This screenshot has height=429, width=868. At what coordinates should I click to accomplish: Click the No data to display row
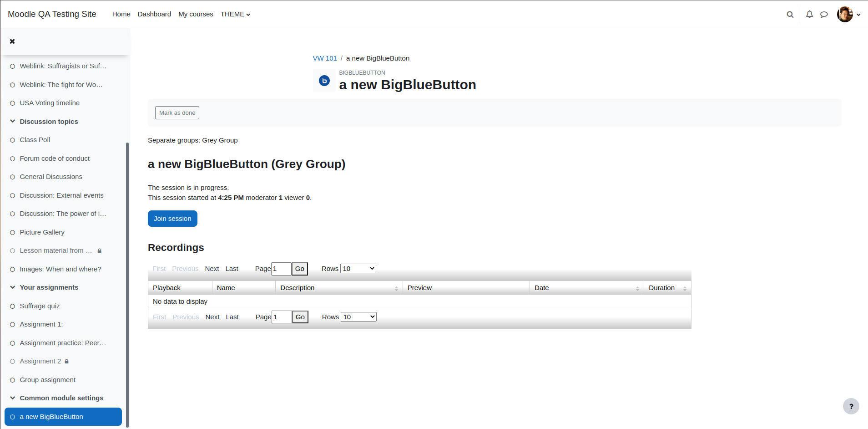click(419, 301)
